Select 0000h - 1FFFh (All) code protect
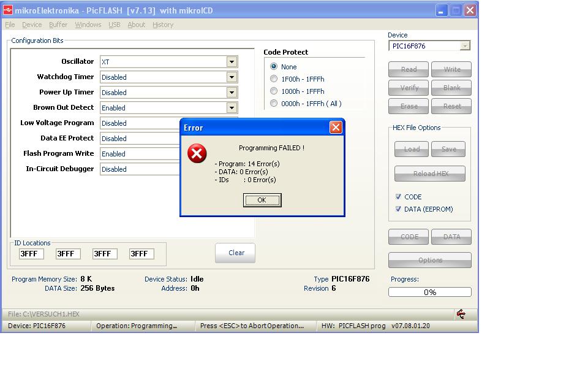588x368 pixels. pyautogui.click(x=274, y=103)
